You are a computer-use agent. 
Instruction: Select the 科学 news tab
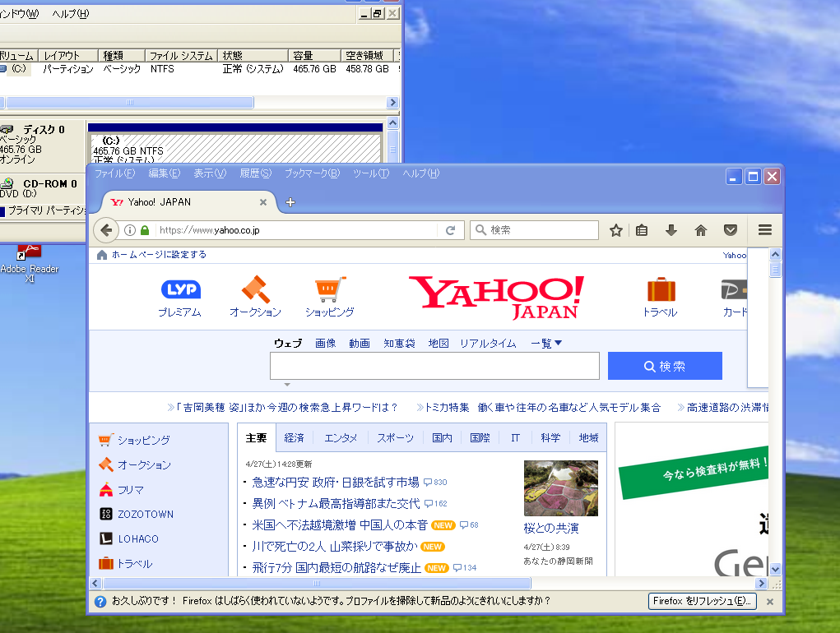[550, 437]
